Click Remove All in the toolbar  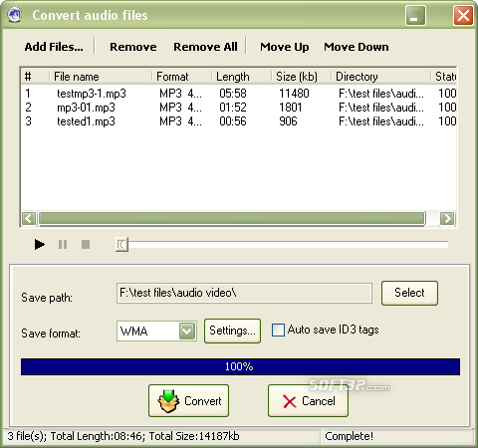(205, 47)
